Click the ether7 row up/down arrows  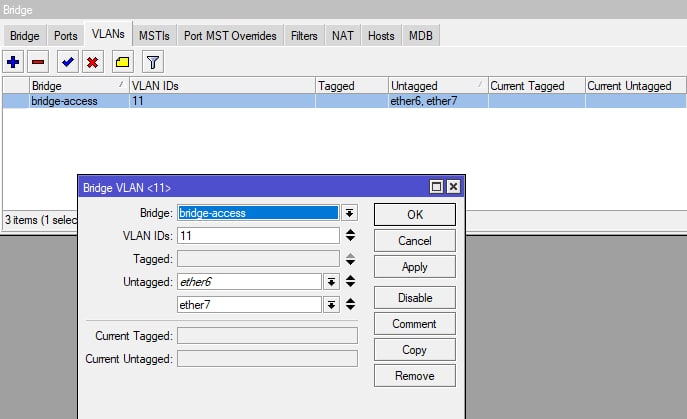[350, 304]
